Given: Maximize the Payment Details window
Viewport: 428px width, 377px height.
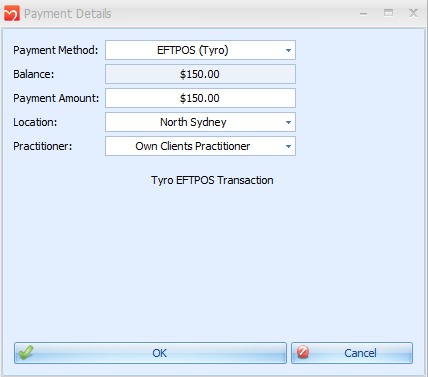Looking at the screenshot, I should point(388,13).
